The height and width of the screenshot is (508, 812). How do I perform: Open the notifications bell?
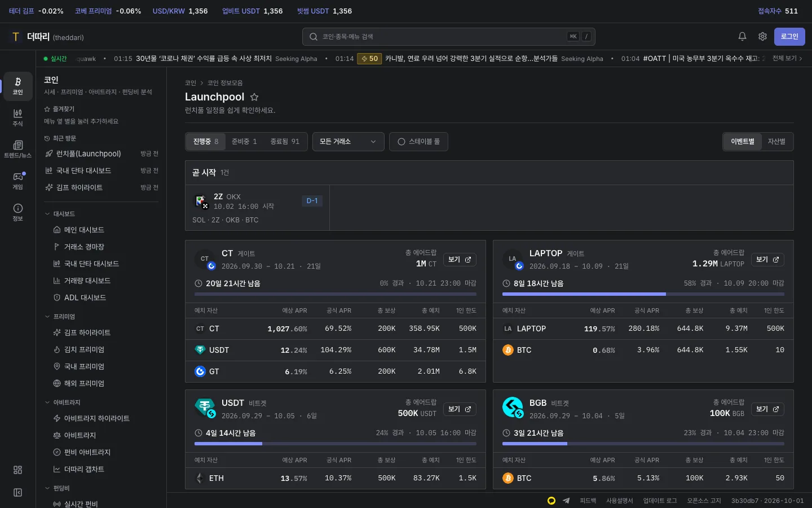[742, 37]
